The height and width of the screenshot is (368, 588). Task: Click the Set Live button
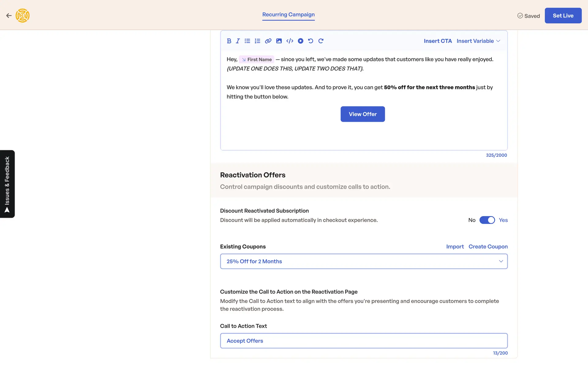coord(563,16)
